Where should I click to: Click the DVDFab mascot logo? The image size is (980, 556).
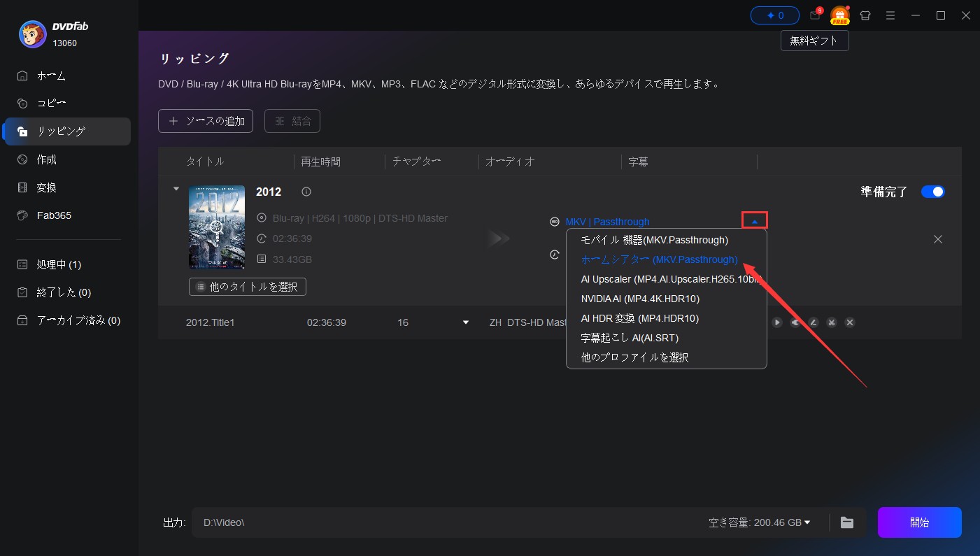pyautogui.click(x=33, y=34)
